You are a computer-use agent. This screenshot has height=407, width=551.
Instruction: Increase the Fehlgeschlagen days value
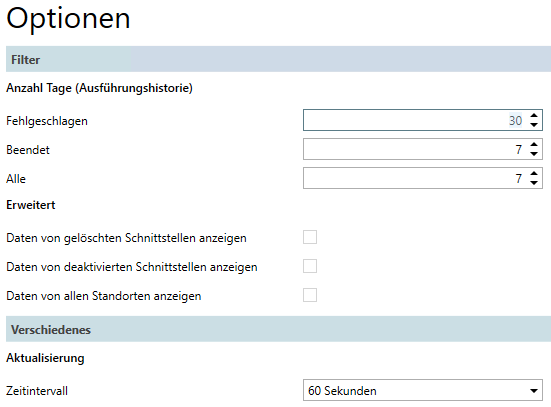(534, 116)
